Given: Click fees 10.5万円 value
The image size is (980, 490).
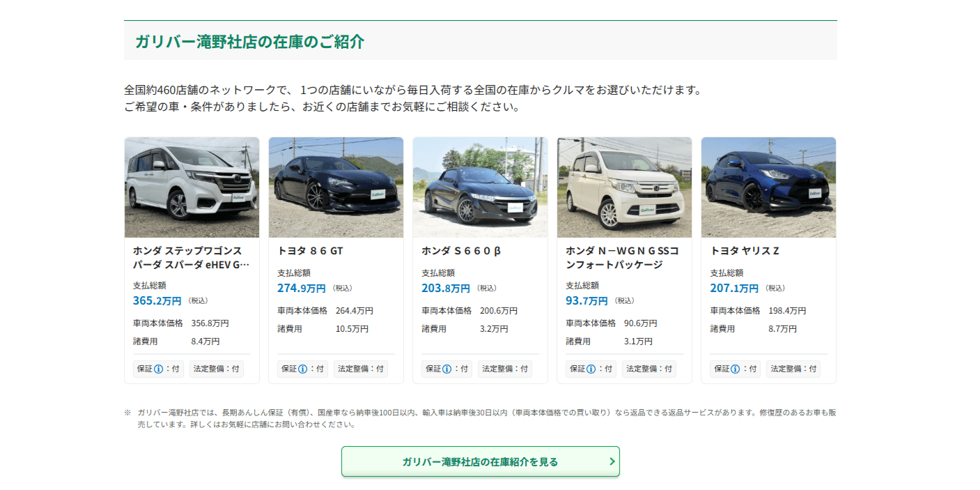Looking at the screenshot, I should (352, 329).
